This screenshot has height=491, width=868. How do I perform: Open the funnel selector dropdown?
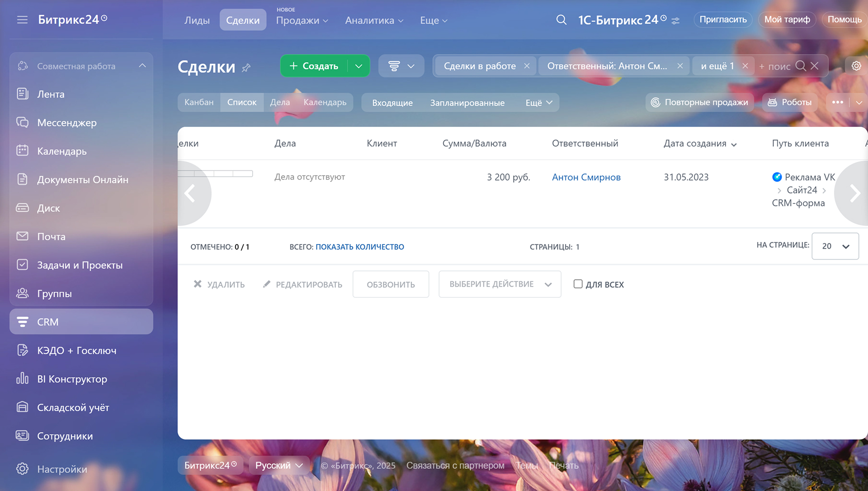pyautogui.click(x=401, y=66)
